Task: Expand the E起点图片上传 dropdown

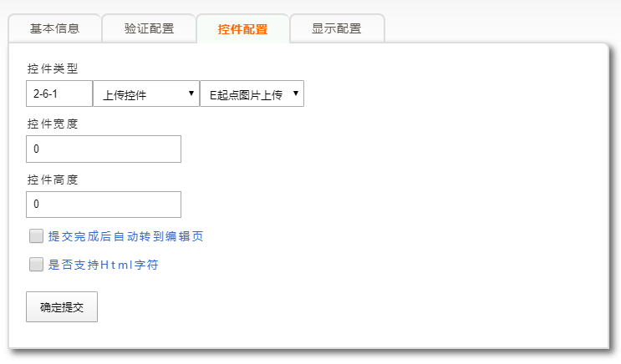Action: [252, 94]
